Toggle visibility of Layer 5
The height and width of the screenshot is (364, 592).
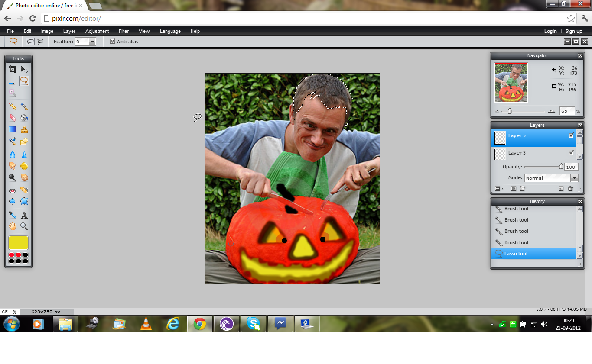point(571,135)
